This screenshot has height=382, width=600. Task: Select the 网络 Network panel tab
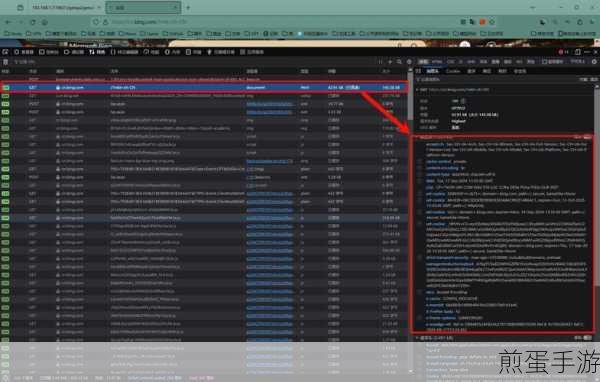(97, 52)
